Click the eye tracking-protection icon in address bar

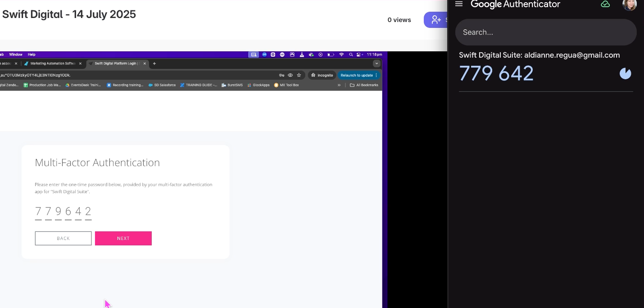tap(290, 75)
